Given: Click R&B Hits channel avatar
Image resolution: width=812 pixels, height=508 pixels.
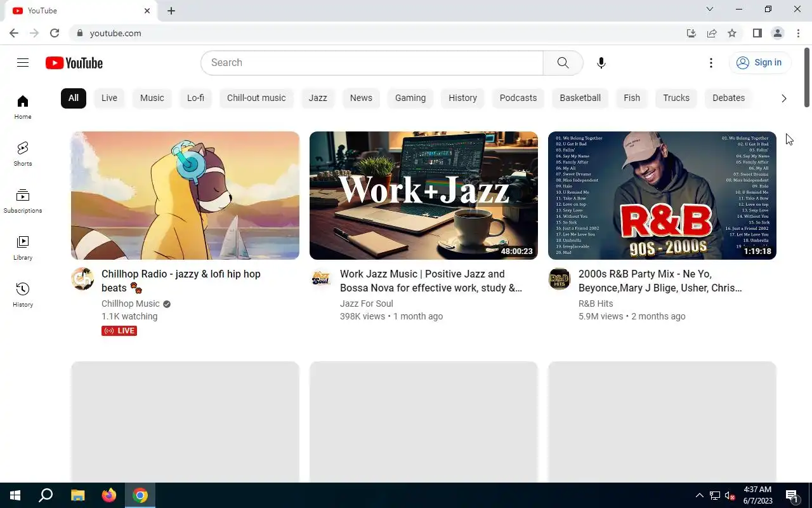Looking at the screenshot, I should [x=560, y=279].
